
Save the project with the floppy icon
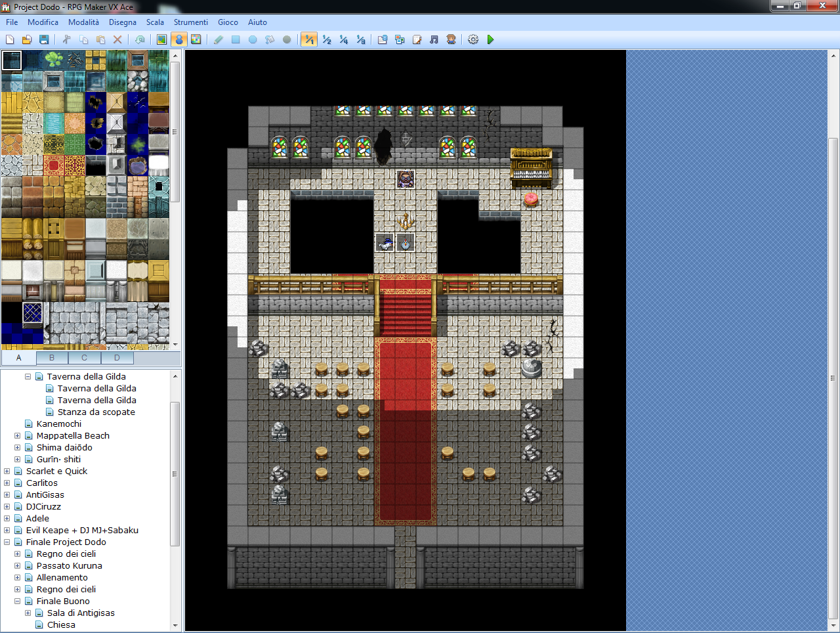[44, 39]
